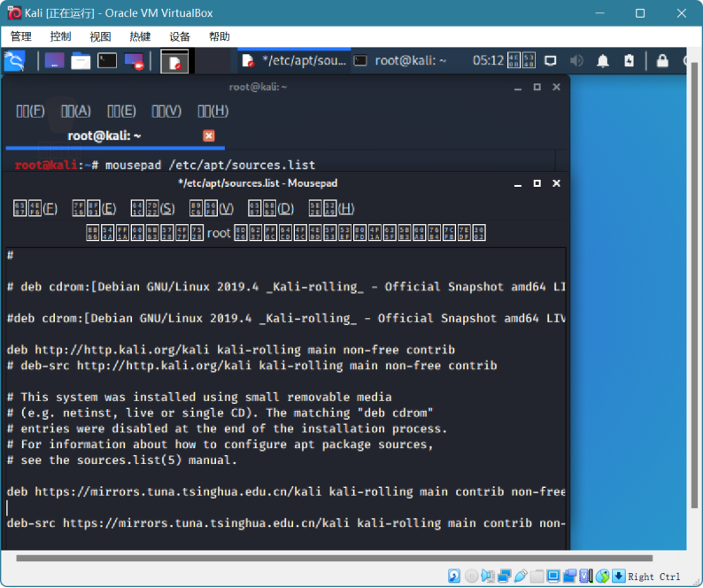703x588 pixels.
Task: Open Mousepad (D) document menu
Action: click(x=271, y=209)
